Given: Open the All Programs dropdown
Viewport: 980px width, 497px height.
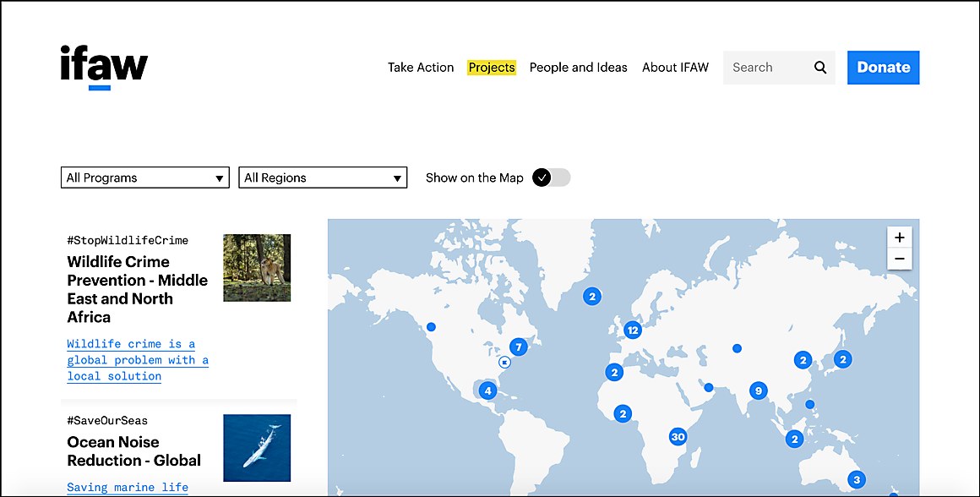Looking at the screenshot, I should [145, 177].
